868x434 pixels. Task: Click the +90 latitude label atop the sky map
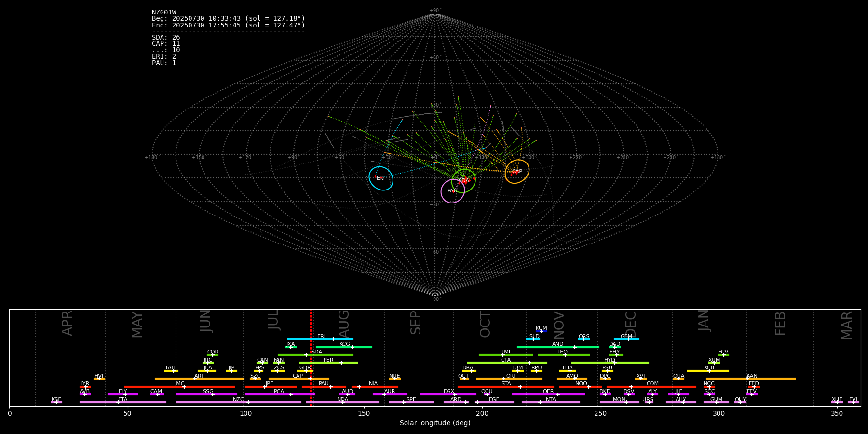click(434, 11)
